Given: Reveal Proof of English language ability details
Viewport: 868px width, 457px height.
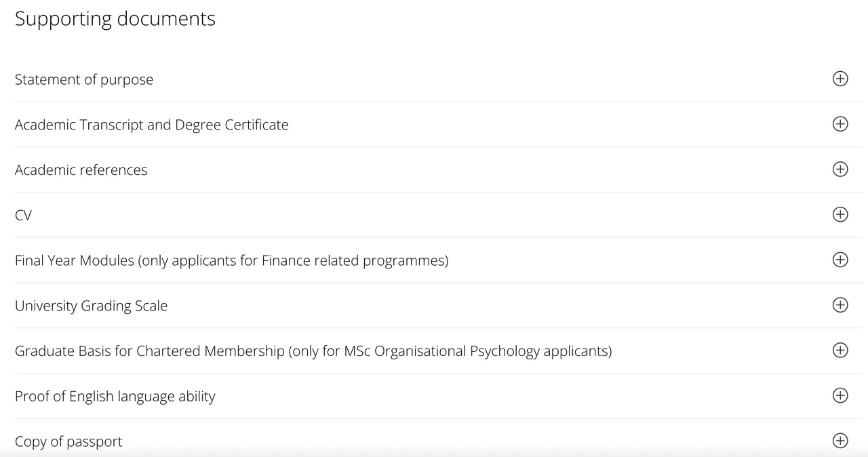Looking at the screenshot, I should pos(115,397).
